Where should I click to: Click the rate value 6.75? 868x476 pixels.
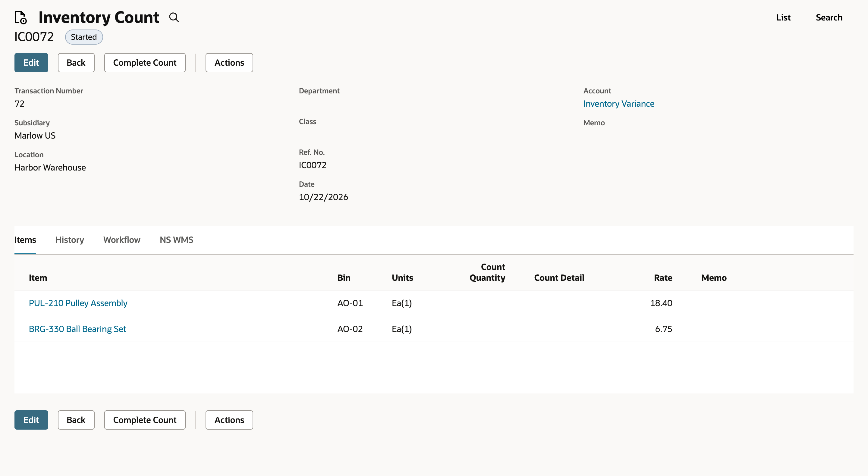click(x=663, y=329)
